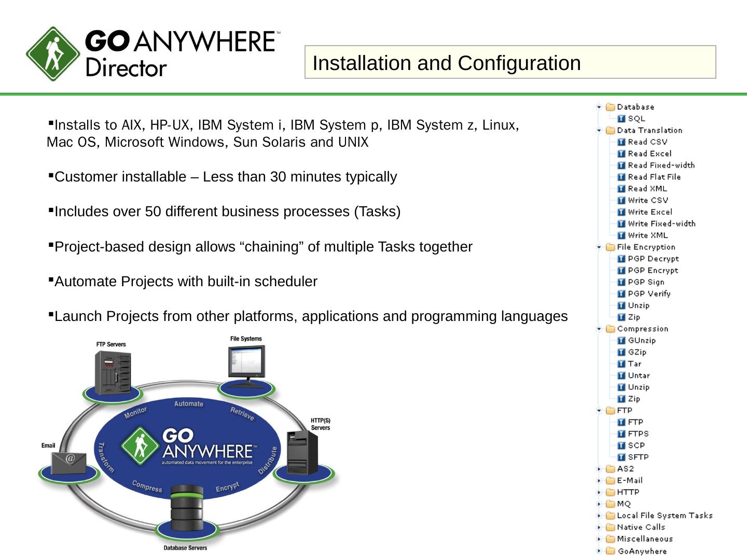Click the GoAnywhere Director hiker logo
747x560 pixels.
pos(53,54)
